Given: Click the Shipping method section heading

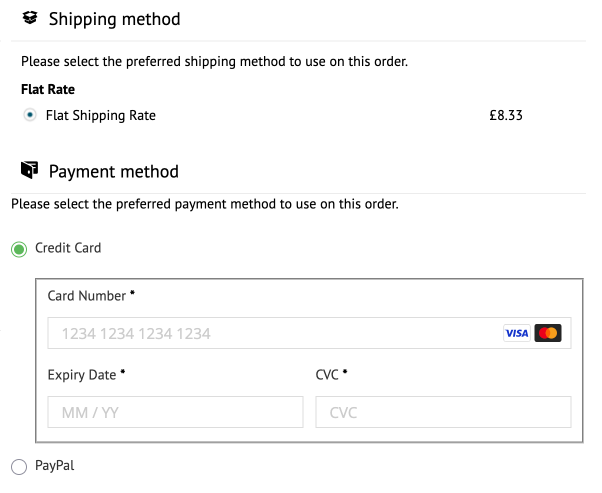Looking at the screenshot, I should coord(115,19).
